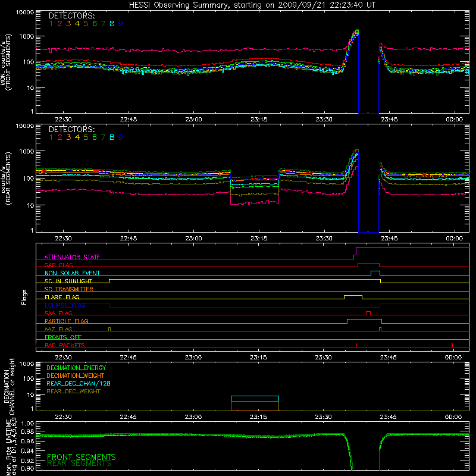Image resolution: width=476 pixels, height=476 pixels.
Task: Click the REAR_DEC_CHAN/128 legend entry
Action: pyautogui.click(x=79, y=384)
